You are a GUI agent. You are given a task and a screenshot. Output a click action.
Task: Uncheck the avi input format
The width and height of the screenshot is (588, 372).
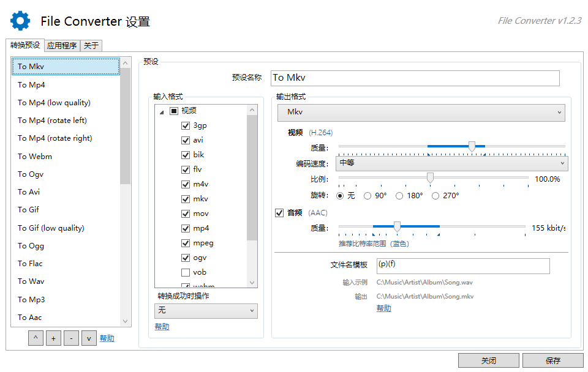pyautogui.click(x=185, y=140)
